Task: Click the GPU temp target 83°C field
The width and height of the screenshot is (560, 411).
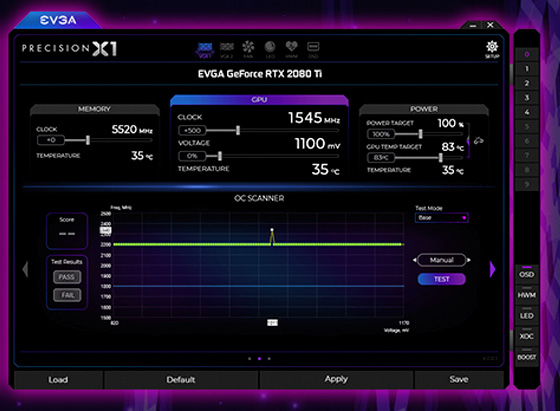Action: pos(381,157)
